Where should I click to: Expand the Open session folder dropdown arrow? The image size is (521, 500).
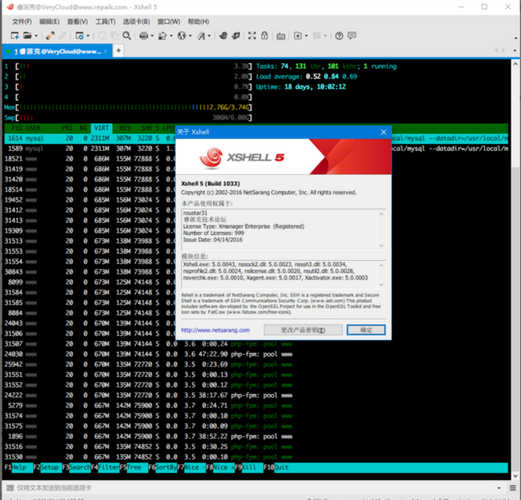point(36,36)
